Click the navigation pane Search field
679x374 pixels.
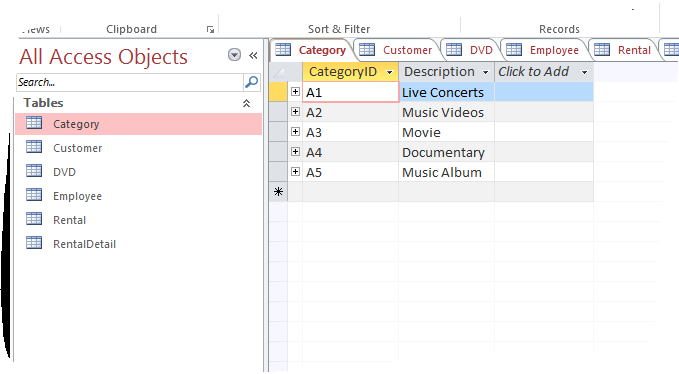point(130,82)
